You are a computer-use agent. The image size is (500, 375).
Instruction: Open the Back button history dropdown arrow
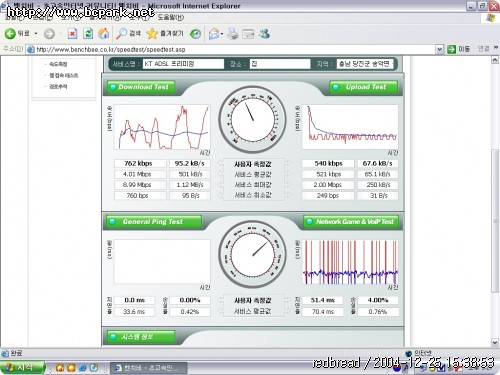36,34
